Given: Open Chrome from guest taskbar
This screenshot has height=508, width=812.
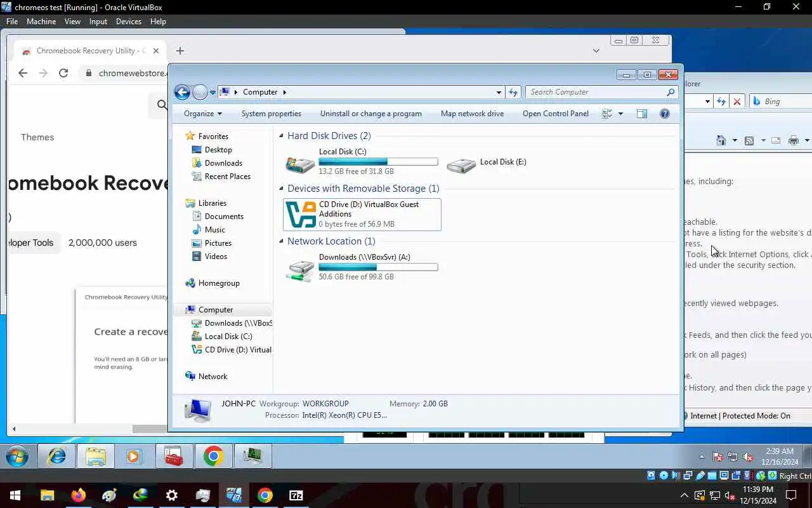Looking at the screenshot, I should (213, 456).
